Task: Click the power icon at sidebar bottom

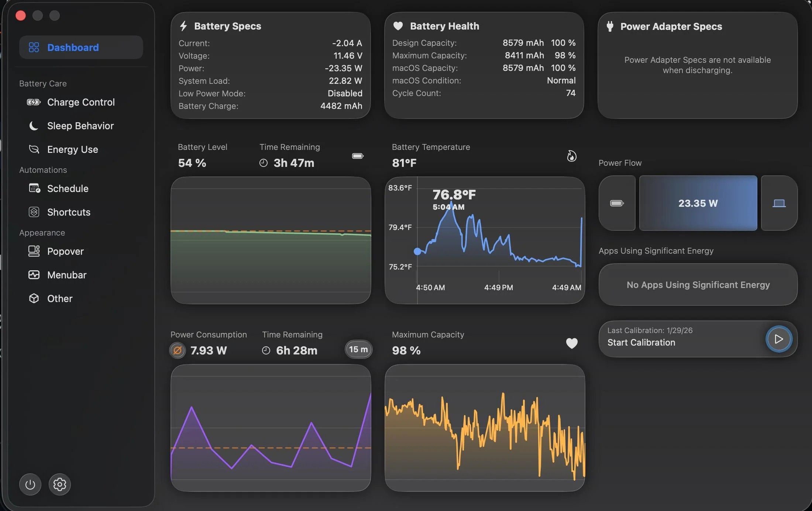Action: tap(30, 484)
